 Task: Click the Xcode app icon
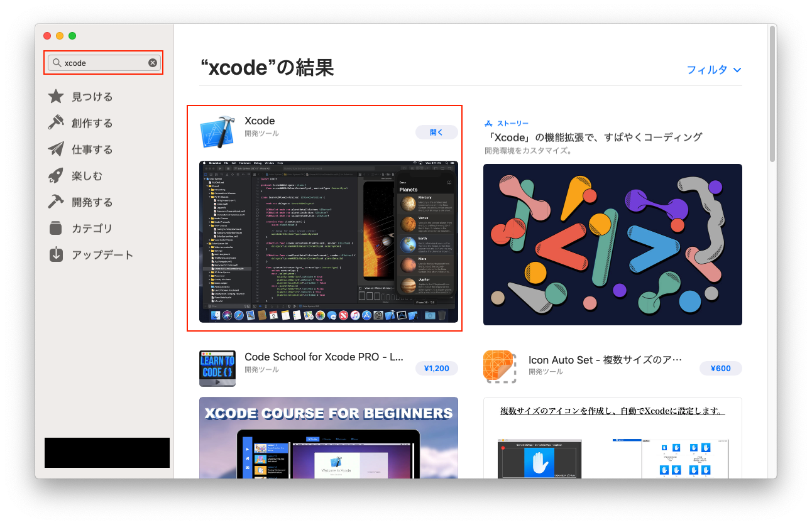tap(217, 131)
